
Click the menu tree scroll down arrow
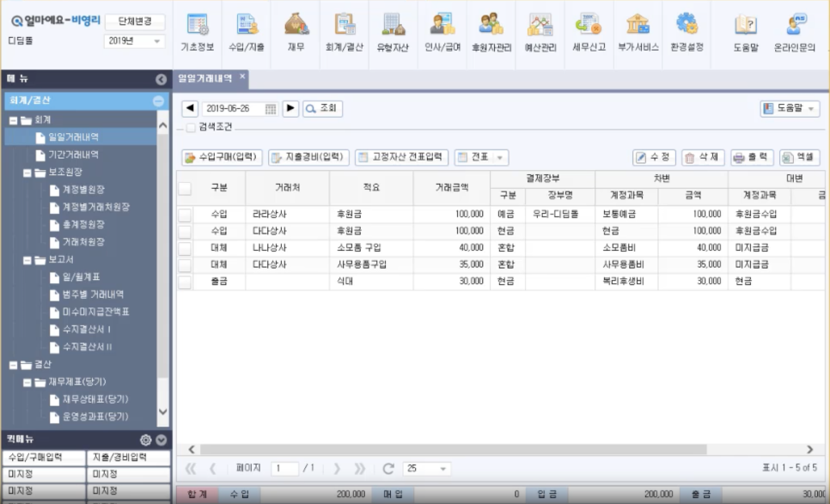click(163, 411)
